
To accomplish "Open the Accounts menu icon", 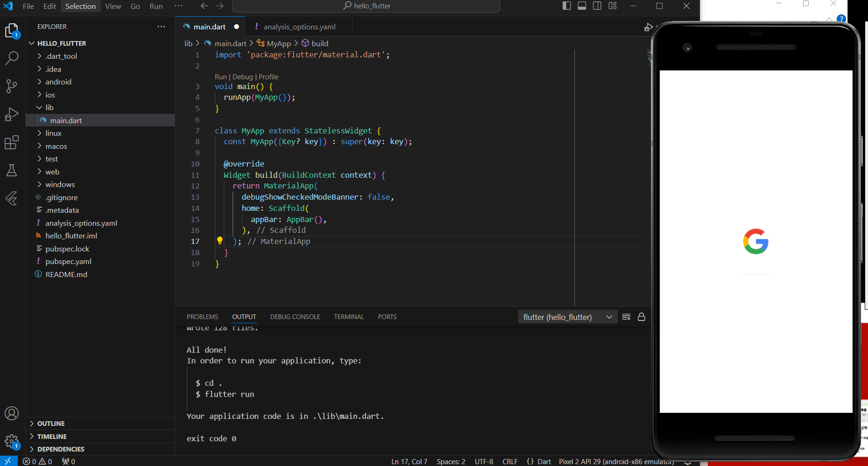I will [x=12, y=413].
